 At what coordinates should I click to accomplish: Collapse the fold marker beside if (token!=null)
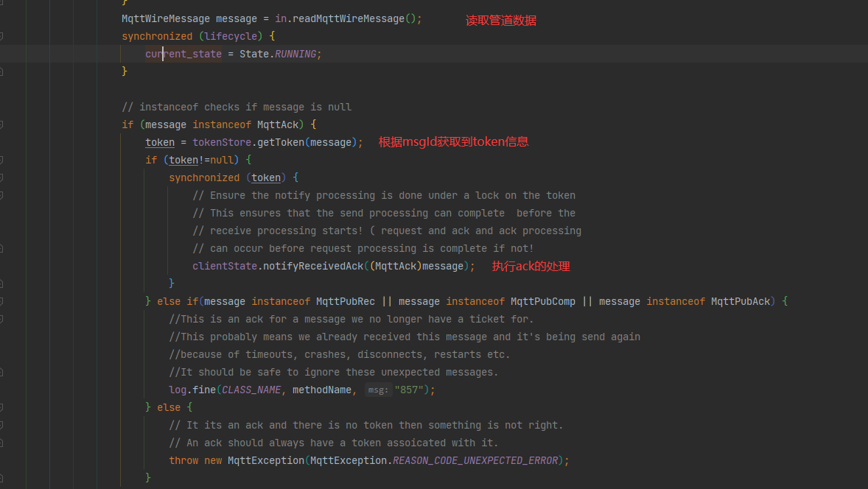1,161
